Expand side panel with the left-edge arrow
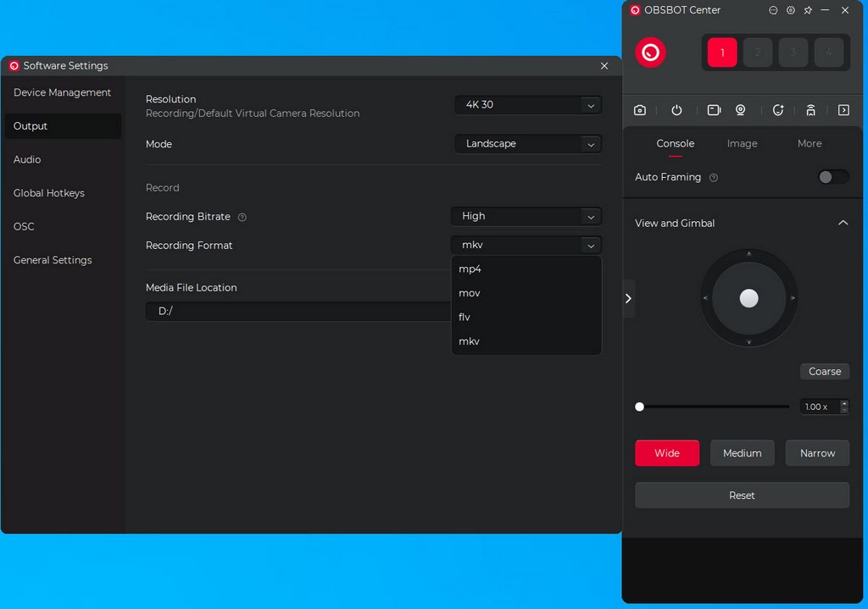Viewport: 868px width, 609px height. click(x=628, y=299)
